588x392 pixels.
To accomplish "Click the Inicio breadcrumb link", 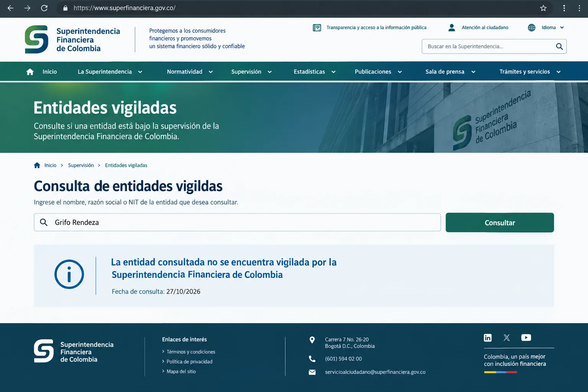I will [50, 165].
